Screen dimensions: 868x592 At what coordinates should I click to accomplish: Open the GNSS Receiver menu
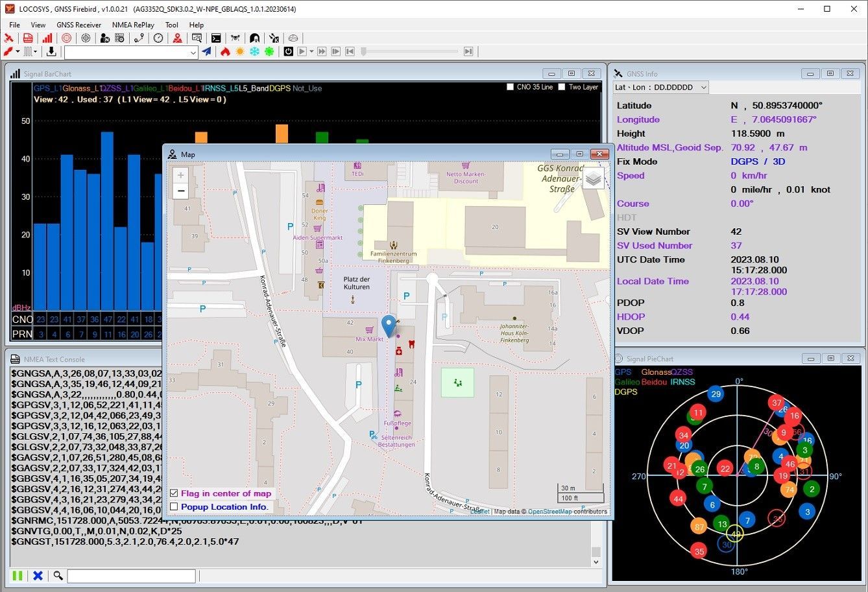pos(78,25)
